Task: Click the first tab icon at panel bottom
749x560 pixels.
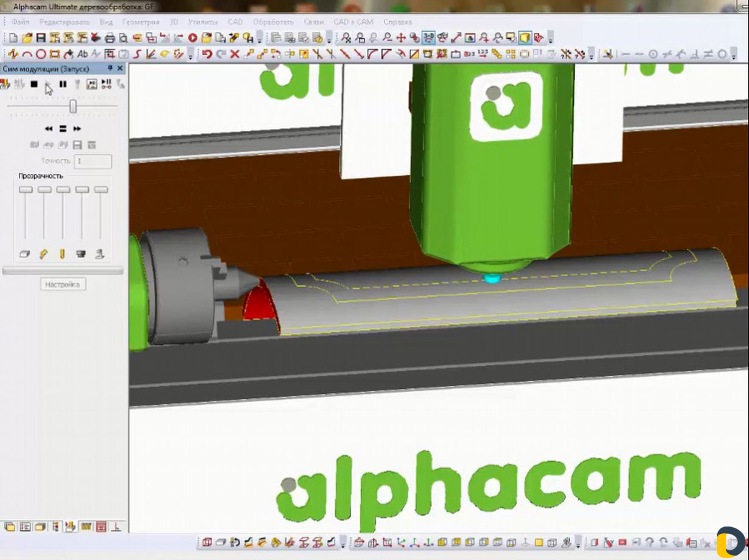Action: [10, 527]
